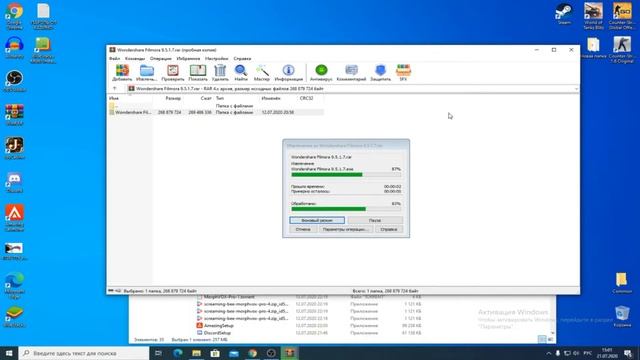Screen dimensions: 640x360
Task: Click the Справка button in extraction dialog
Action: click(389, 229)
